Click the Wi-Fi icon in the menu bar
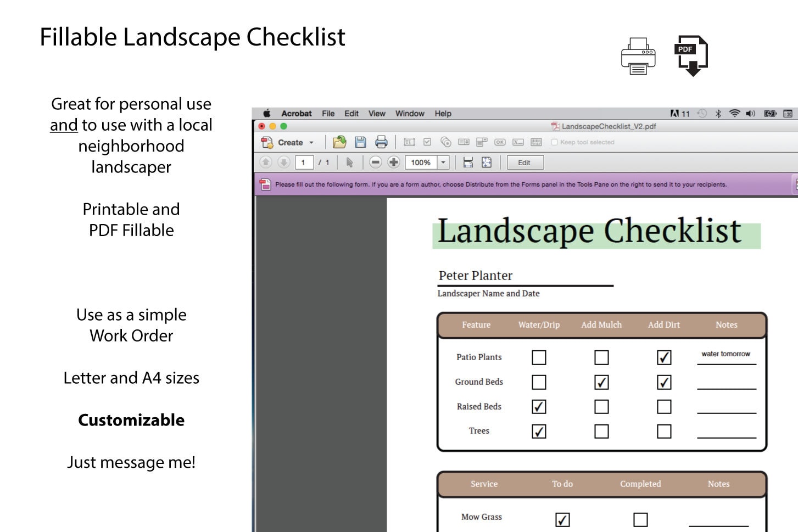The width and height of the screenshot is (798, 532). click(x=734, y=113)
